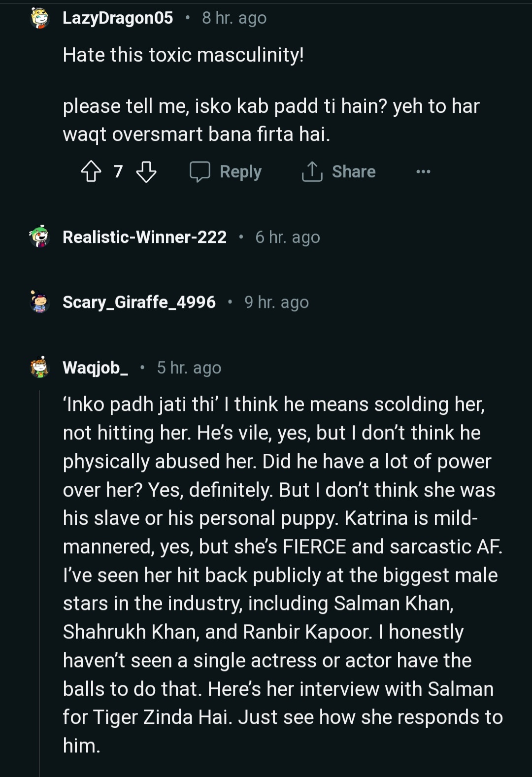Upvote LazyDragon05's comment

coord(91,172)
